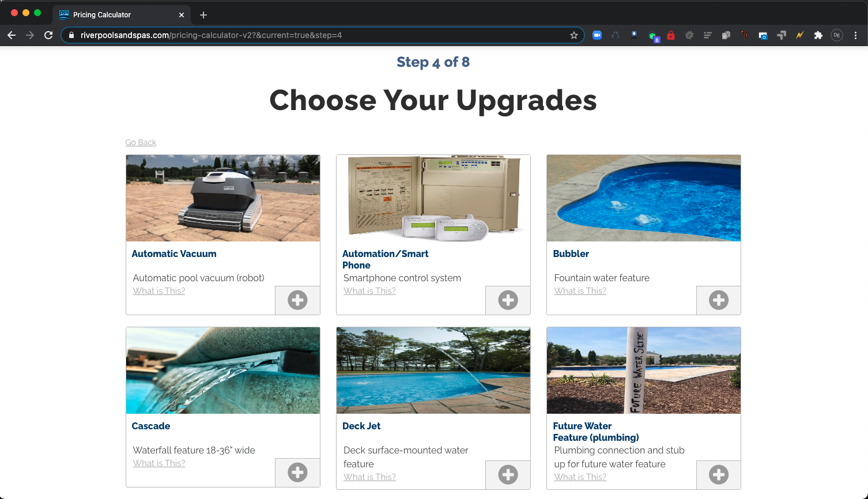The image size is (868, 499).
Task: Click 'Smartphone control system' description
Action: [402, 278]
